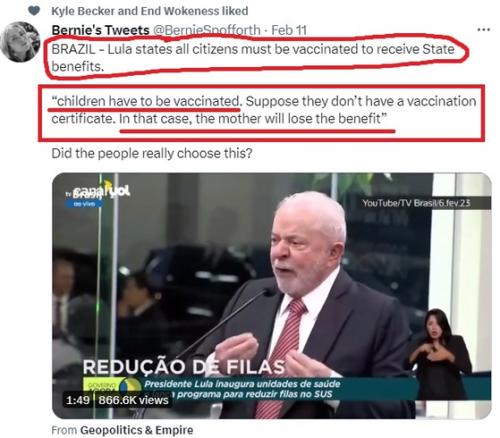The width and height of the screenshot is (500, 438).
Task: Click the 1:49 video duration badge
Action: point(78,400)
